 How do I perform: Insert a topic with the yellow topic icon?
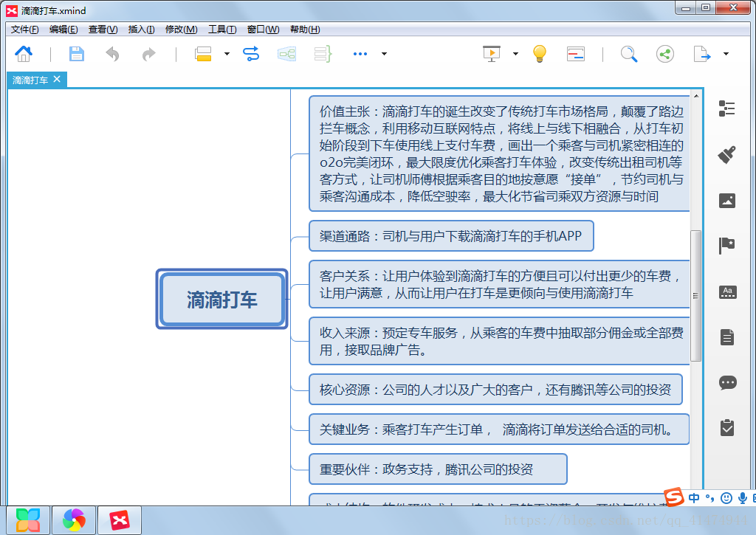[203, 53]
